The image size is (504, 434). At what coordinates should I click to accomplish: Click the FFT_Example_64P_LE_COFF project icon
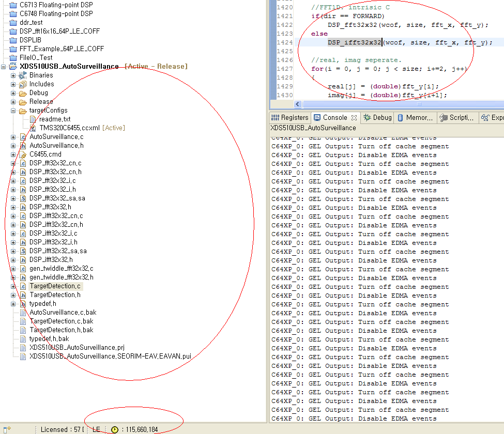[13, 49]
